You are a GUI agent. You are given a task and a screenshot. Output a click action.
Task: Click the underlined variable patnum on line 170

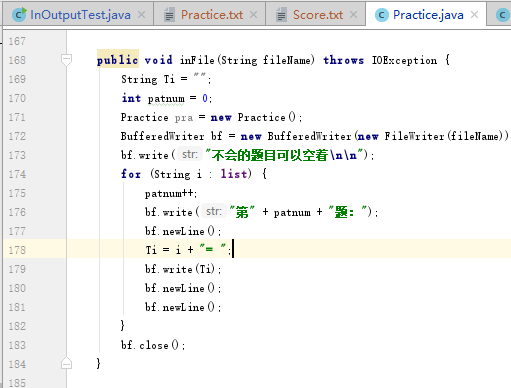[x=166, y=99]
